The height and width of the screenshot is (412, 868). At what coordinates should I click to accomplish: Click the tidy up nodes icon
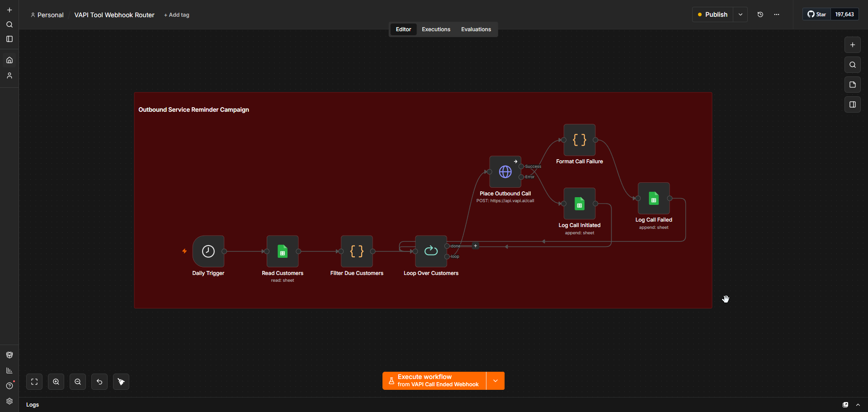point(121,382)
